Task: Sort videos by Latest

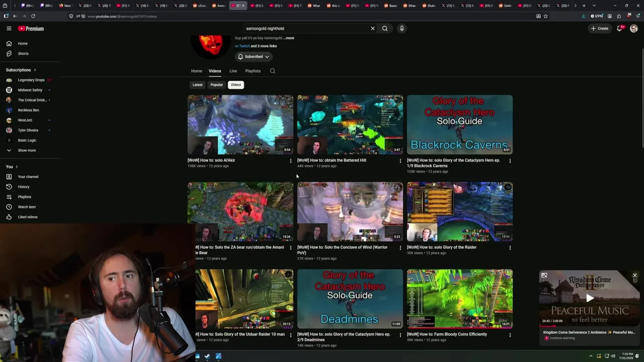Action: 198,85
